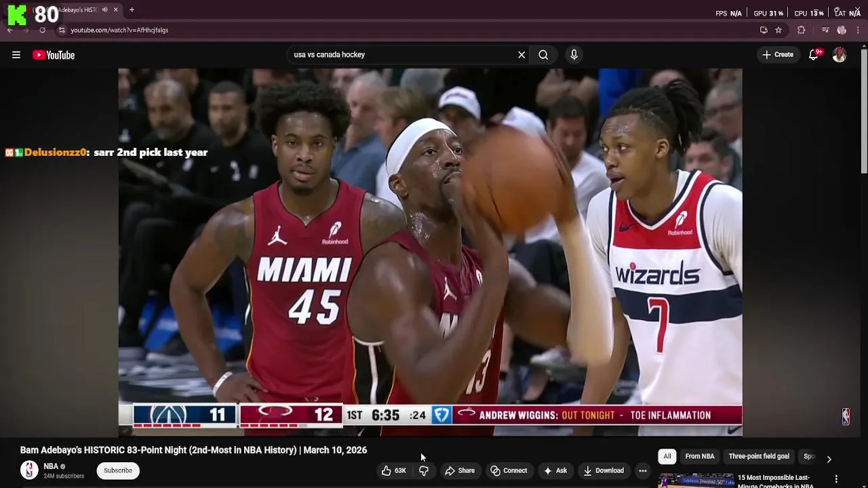Bookmark this page with the star
This screenshot has width=868, height=488.
tap(778, 30)
